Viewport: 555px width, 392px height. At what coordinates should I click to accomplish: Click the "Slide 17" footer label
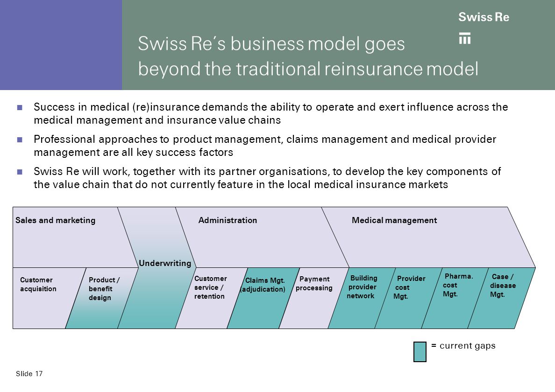tap(29, 374)
